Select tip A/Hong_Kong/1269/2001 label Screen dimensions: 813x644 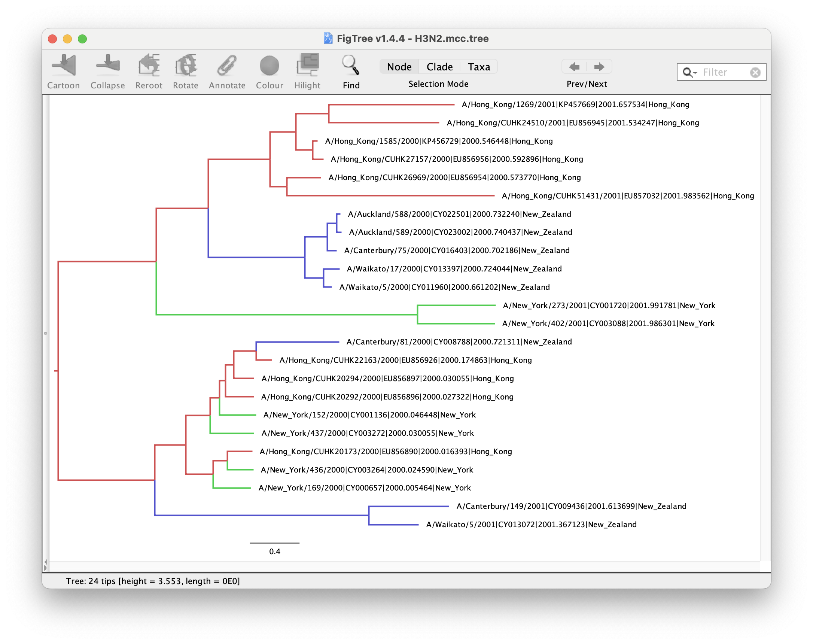[x=576, y=104]
